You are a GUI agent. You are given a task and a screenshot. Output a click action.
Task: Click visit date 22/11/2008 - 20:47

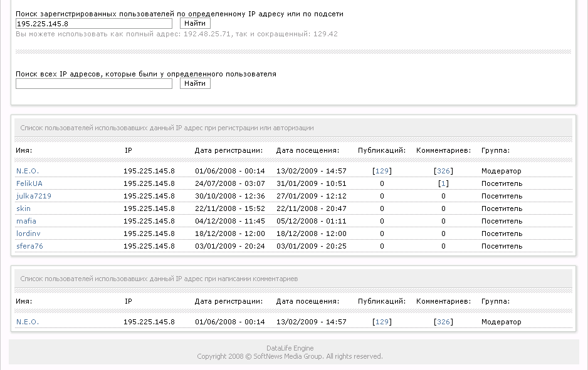coord(312,208)
